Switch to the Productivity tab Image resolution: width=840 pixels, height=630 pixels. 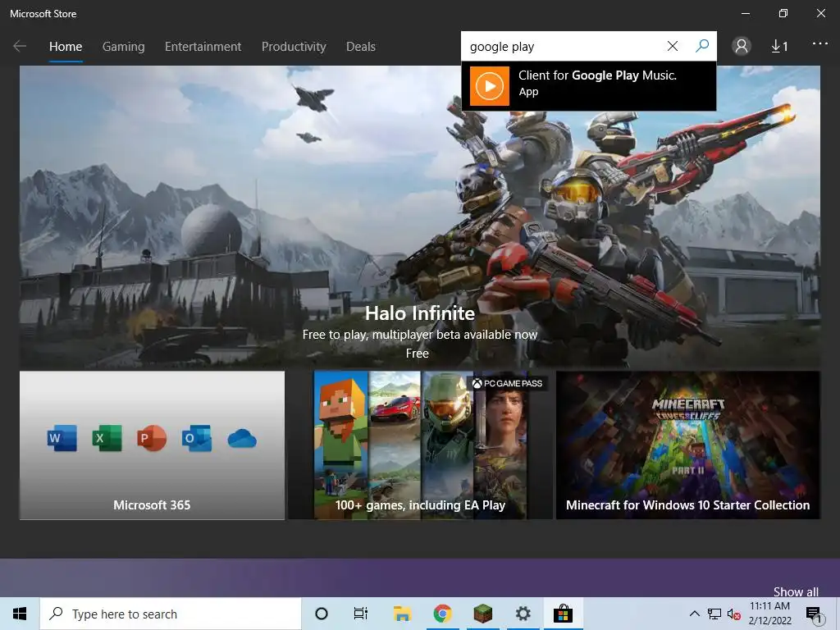point(294,47)
